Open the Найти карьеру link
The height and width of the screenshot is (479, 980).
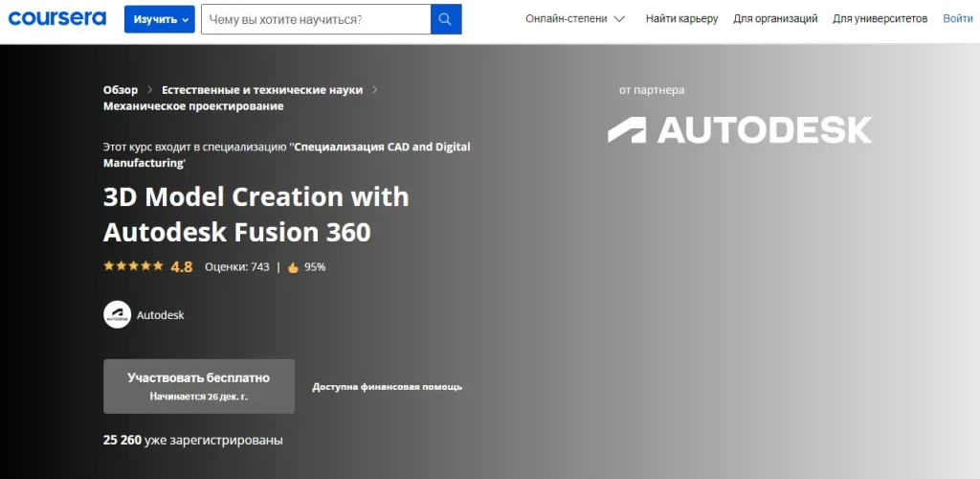pos(681,19)
